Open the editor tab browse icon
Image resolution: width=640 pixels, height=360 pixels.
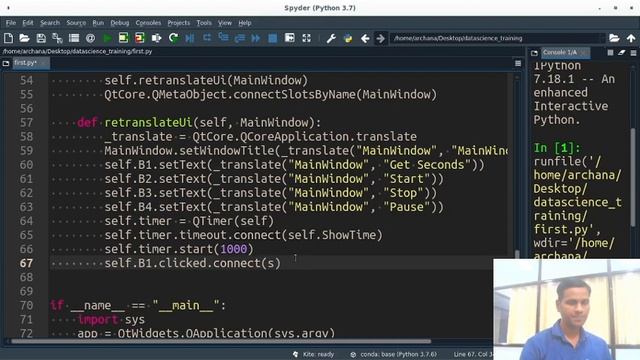click(6, 63)
